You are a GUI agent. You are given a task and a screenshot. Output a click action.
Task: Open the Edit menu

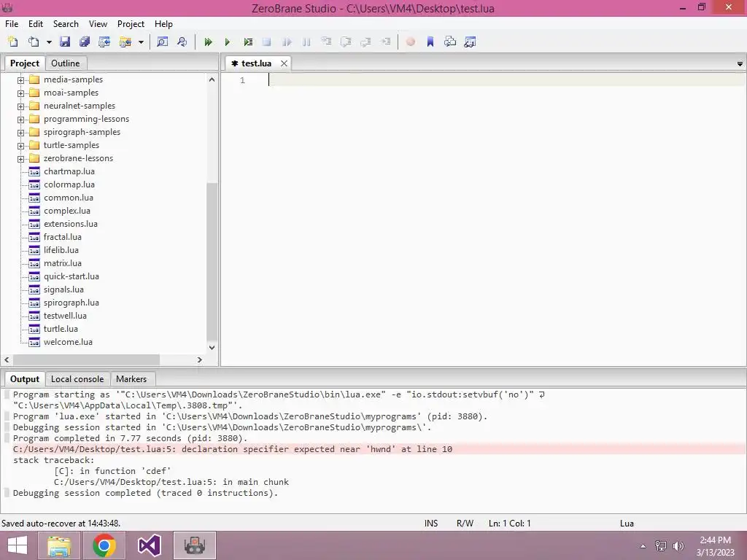(36, 24)
